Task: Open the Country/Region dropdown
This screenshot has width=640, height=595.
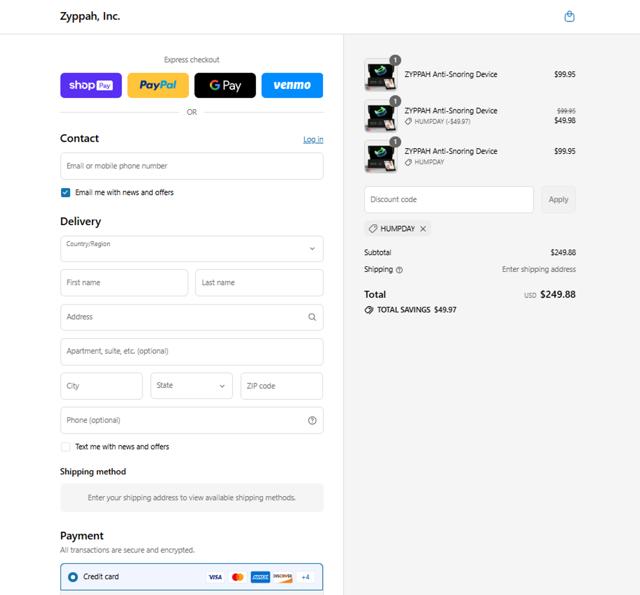Action: tap(192, 249)
